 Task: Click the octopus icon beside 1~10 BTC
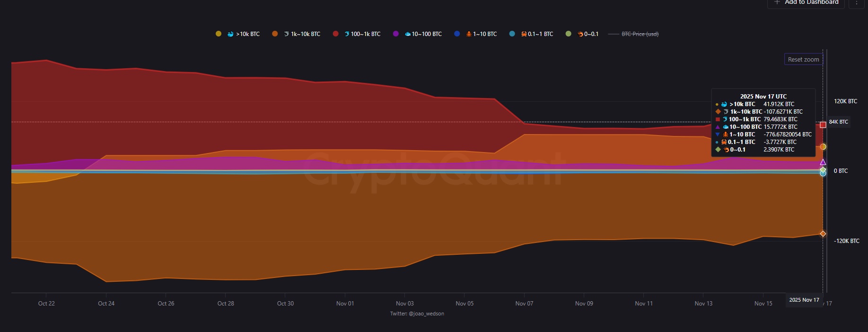(469, 34)
